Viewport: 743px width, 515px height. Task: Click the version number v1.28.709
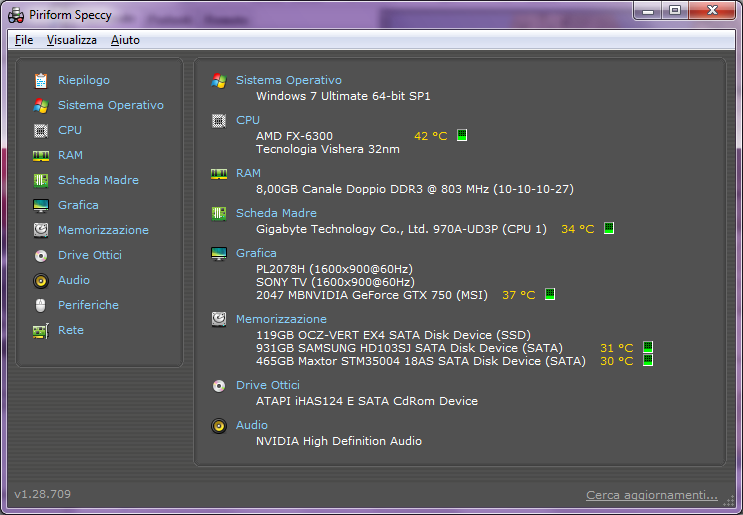pos(43,494)
